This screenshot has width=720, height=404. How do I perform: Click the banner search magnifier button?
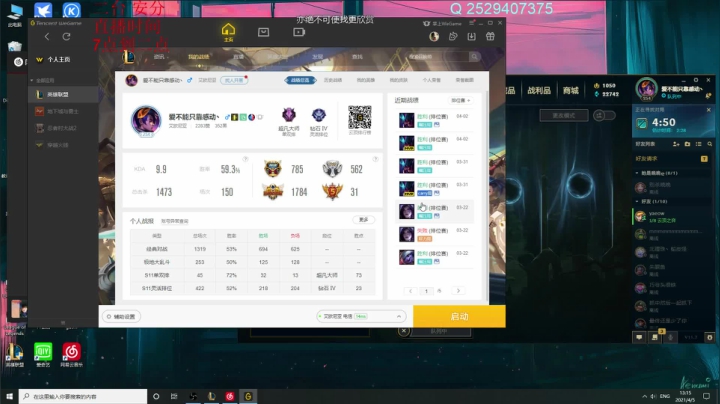tap(474, 56)
